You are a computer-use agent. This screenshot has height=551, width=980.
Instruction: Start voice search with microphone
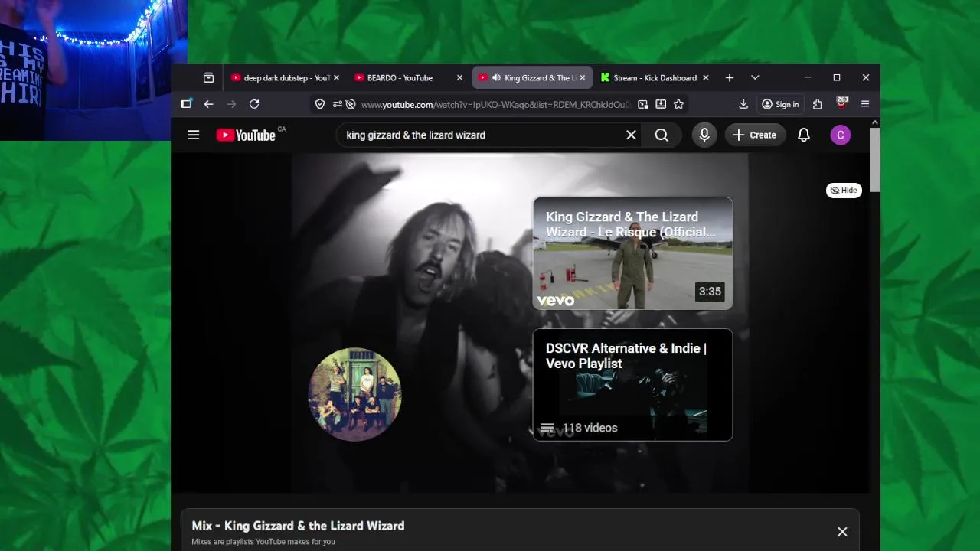704,135
